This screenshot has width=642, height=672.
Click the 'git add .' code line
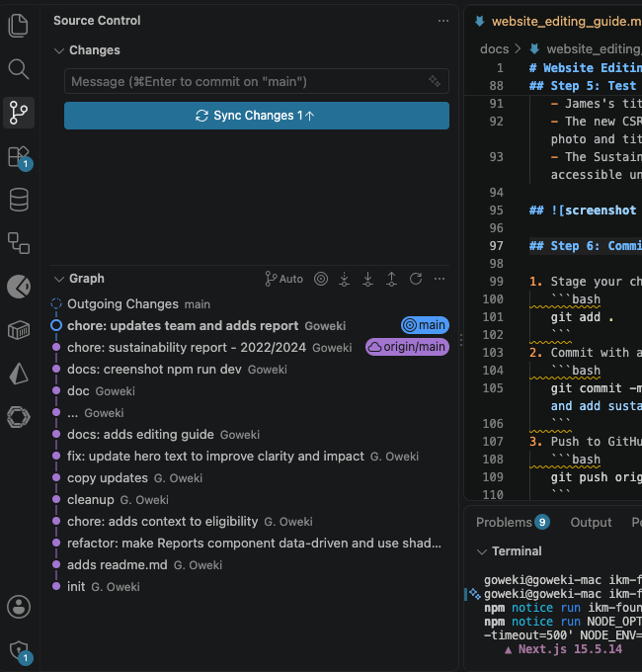582,317
